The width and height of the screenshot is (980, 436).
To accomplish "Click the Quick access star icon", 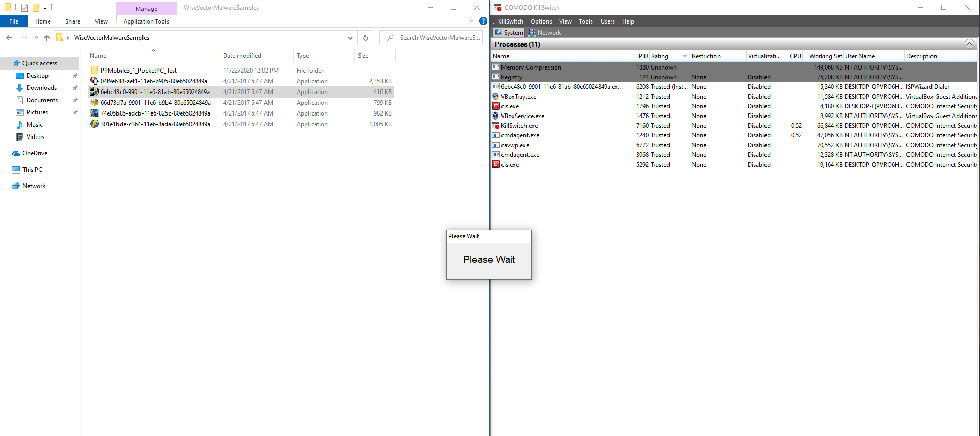I will pos(16,63).
